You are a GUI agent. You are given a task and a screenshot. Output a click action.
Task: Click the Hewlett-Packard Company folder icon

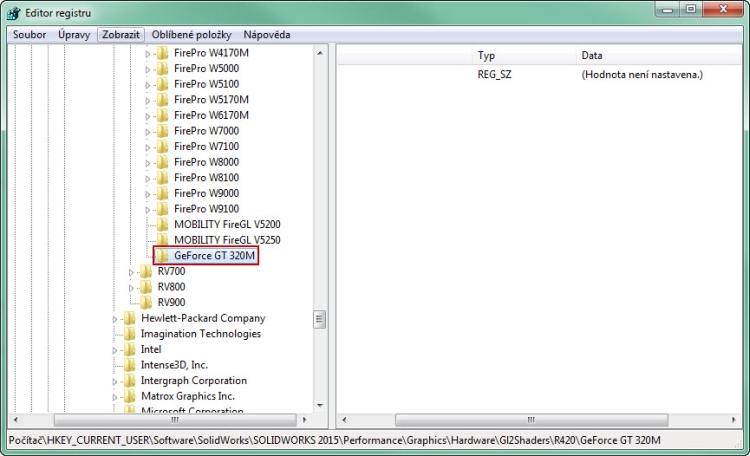130,318
